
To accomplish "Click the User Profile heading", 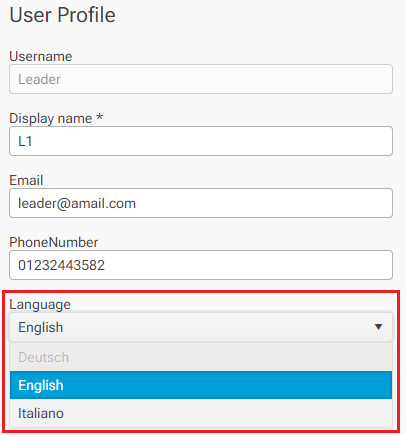I will [62, 15].
